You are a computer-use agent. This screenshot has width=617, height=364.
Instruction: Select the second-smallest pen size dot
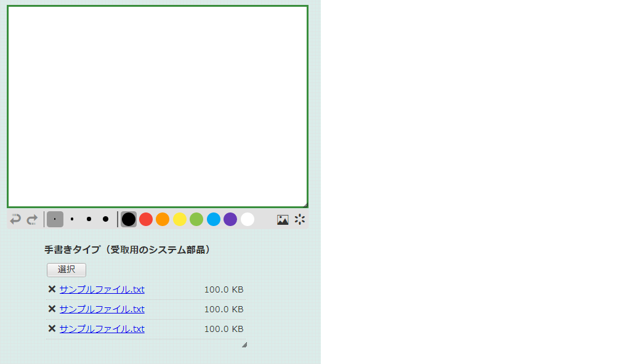point(72,219)
